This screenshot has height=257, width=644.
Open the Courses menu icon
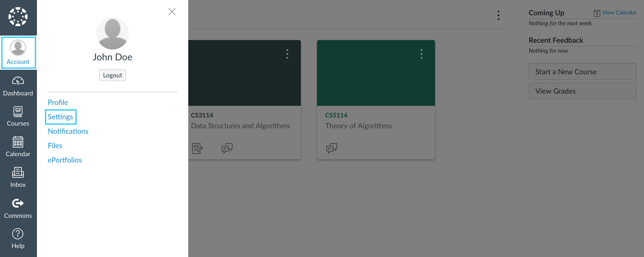point(18,112)
